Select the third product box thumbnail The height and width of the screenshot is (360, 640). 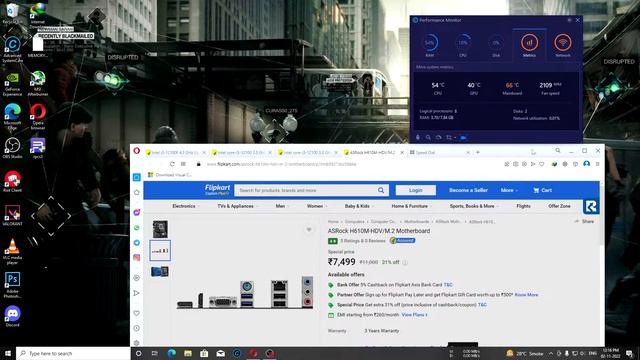[x=160, y=271]
